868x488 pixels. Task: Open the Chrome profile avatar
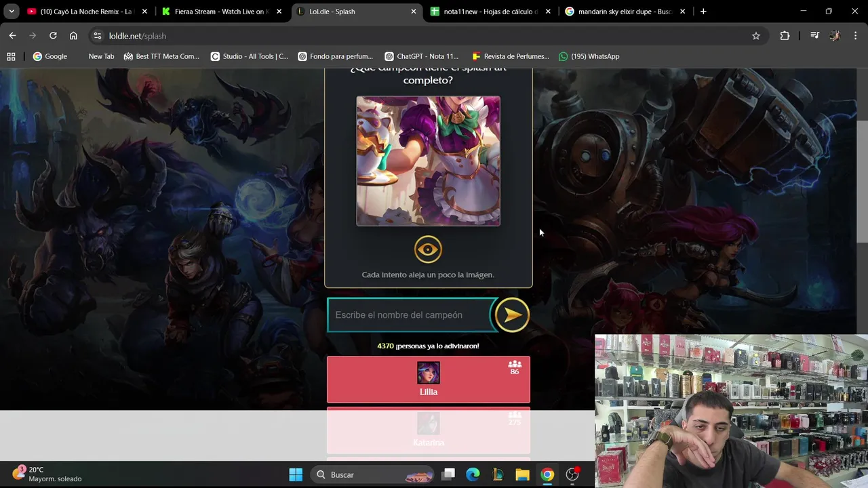[x=835, y=36]
